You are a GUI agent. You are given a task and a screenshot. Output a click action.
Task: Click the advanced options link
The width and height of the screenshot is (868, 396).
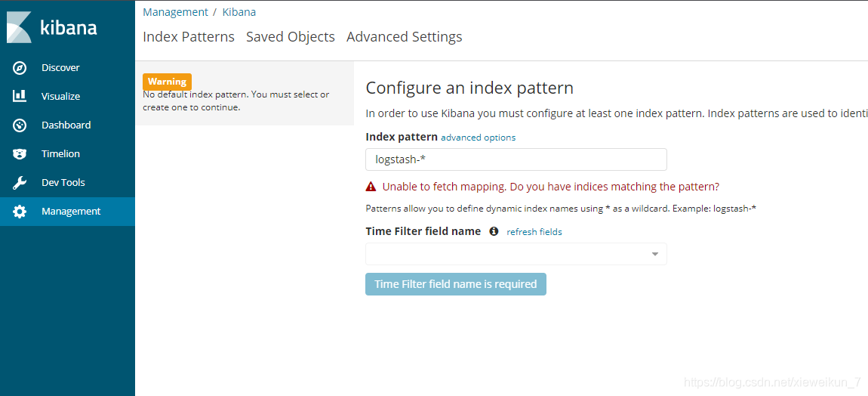(479, 138)
